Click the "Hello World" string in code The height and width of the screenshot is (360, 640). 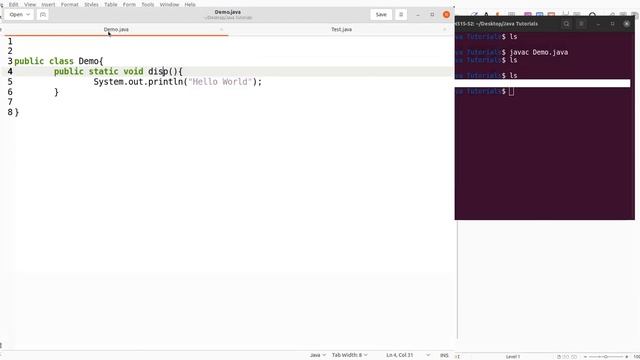coord(220,82)
